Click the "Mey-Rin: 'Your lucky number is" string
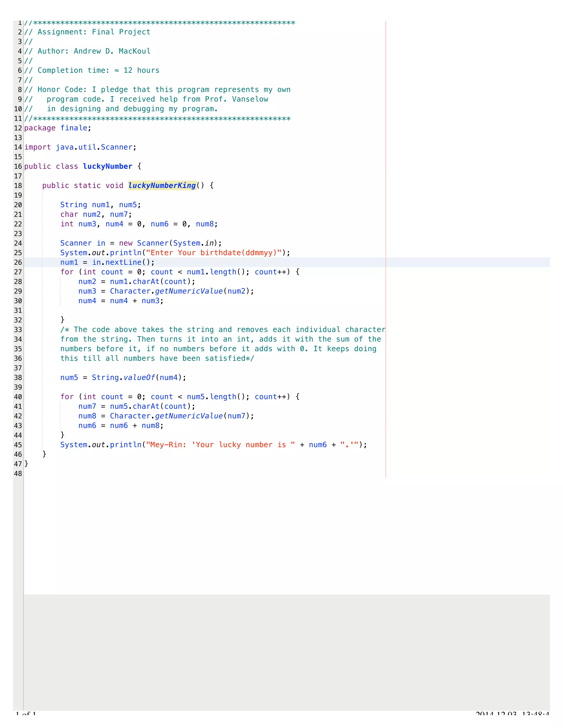 (220, 445)
